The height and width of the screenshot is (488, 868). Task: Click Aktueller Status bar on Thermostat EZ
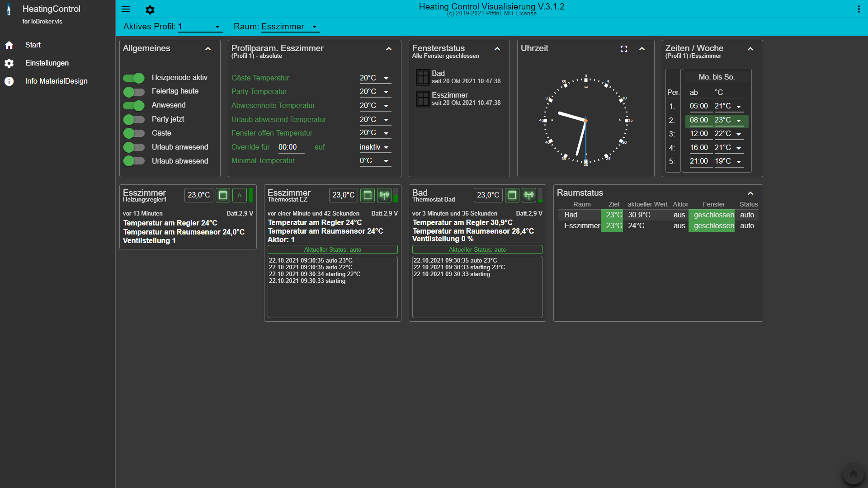(x=333, y=249)
